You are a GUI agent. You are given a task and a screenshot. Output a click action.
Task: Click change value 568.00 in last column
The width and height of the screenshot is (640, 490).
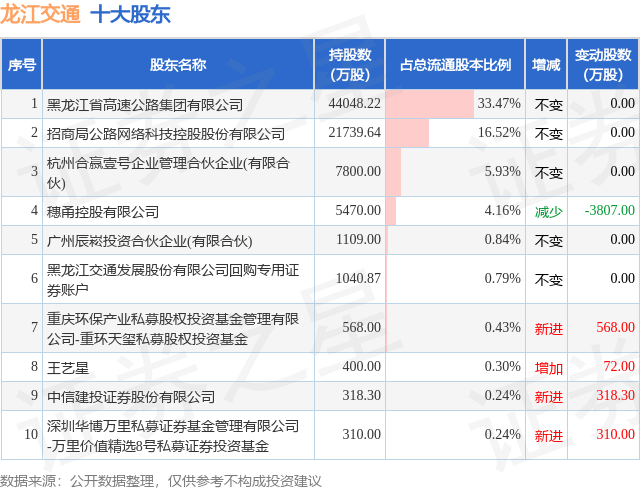point(616,327)
